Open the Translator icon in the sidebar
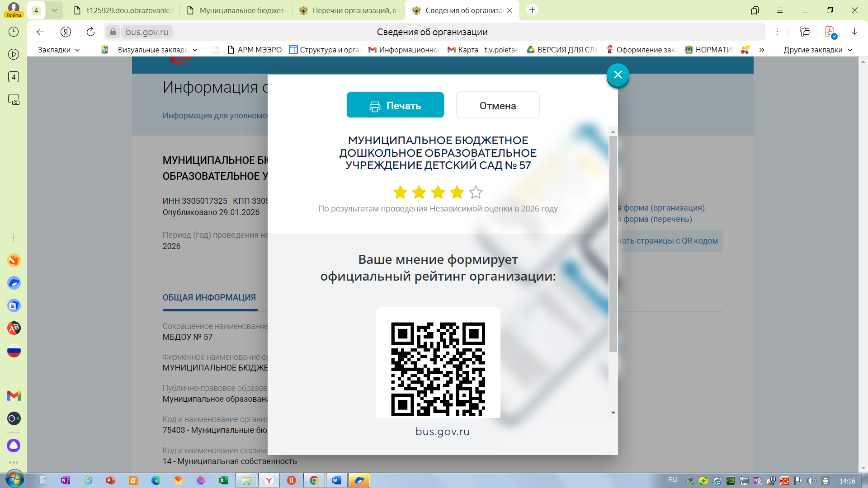Viewport: 868px width, 488px height. 14,328
